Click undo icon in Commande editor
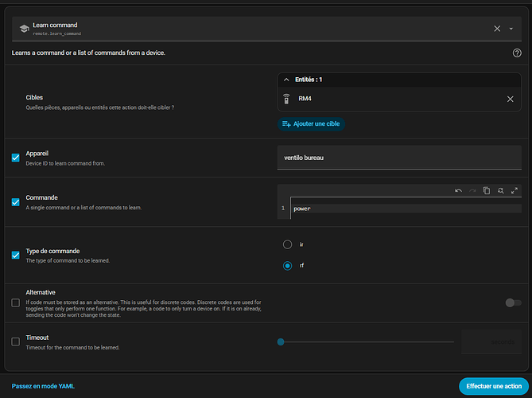Viewport: 532px width, 398px height. pos(458,190)
